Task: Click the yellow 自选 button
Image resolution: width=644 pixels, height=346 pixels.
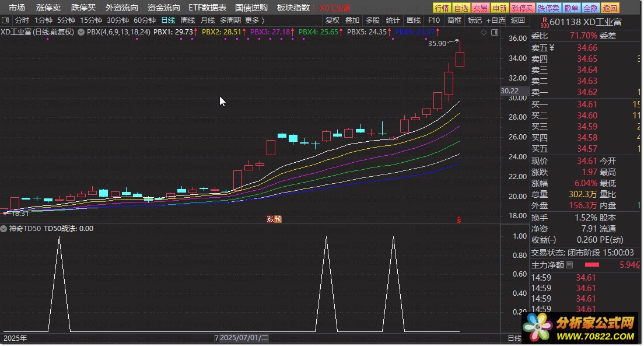Action: click(461, 8)
